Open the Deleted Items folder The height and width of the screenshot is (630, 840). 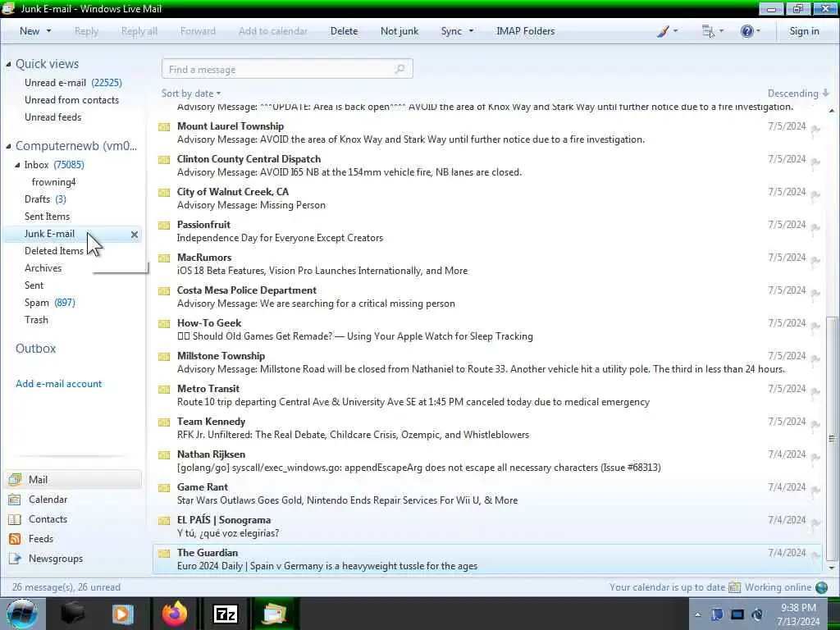coord(53,251)
